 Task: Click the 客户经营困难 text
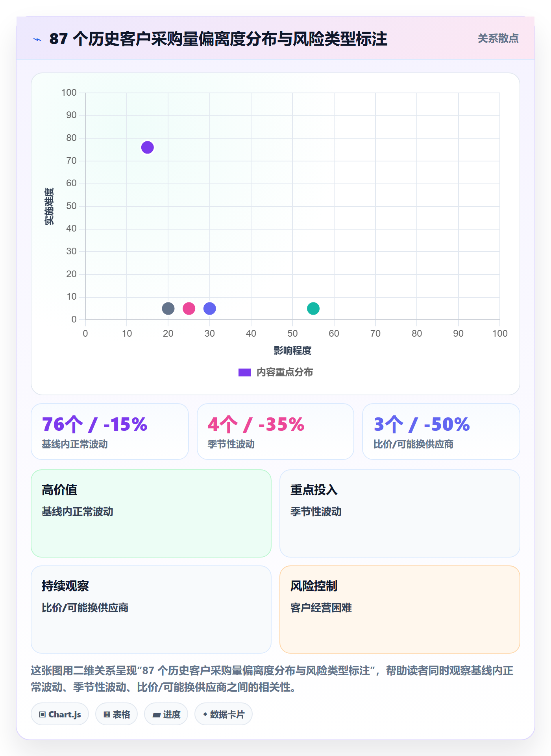321,608
